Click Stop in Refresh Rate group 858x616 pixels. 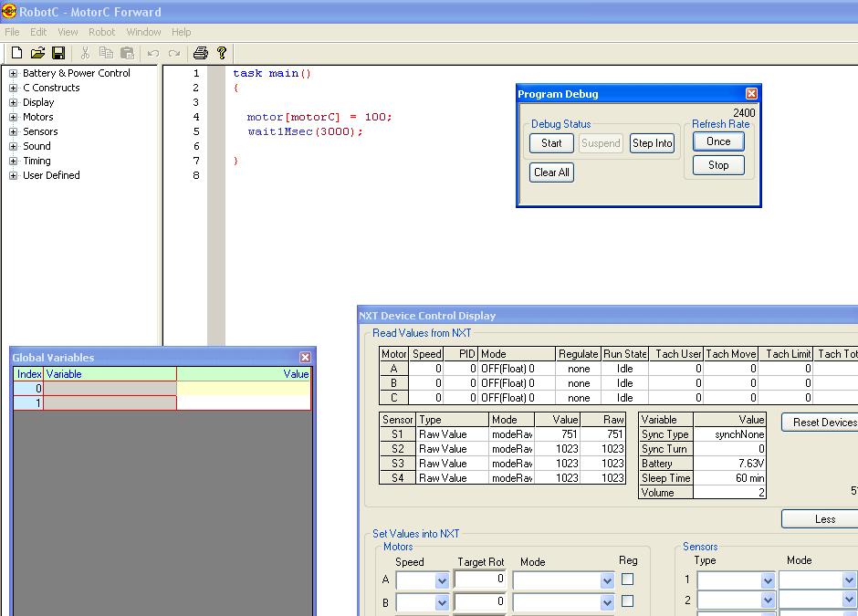(x=718, y=165)
